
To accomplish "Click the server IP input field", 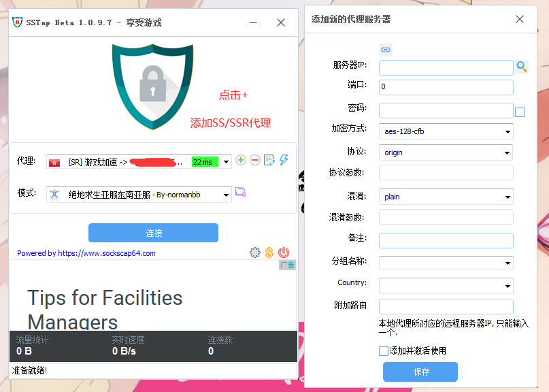I will (446, 67).
